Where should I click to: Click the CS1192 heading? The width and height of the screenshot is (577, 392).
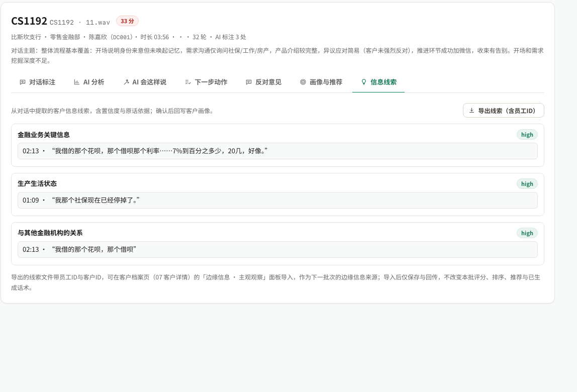(x=29, y=21)
